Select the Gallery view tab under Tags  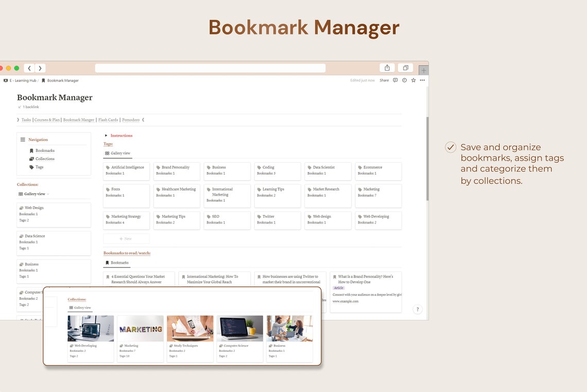pyautogui.click(x=118, y=153)
